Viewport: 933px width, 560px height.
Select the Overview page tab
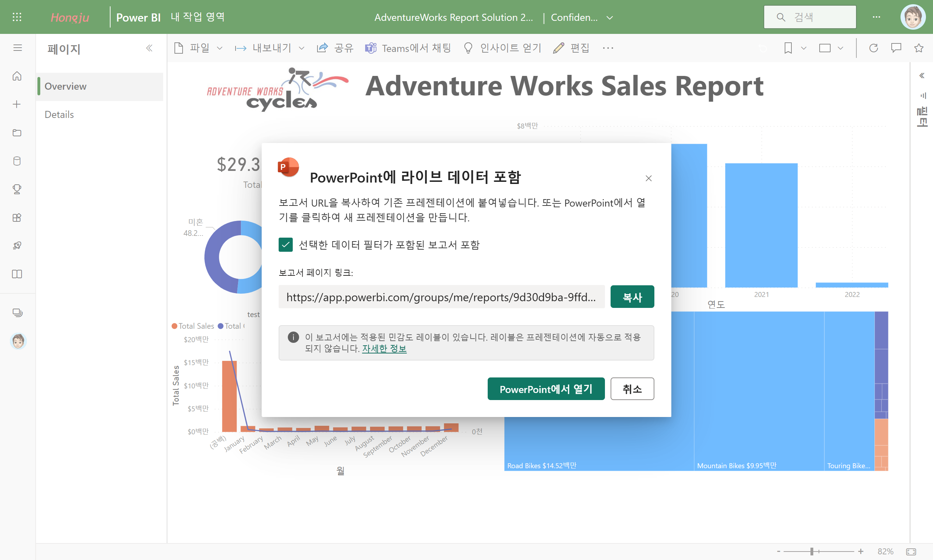(66, 87)
